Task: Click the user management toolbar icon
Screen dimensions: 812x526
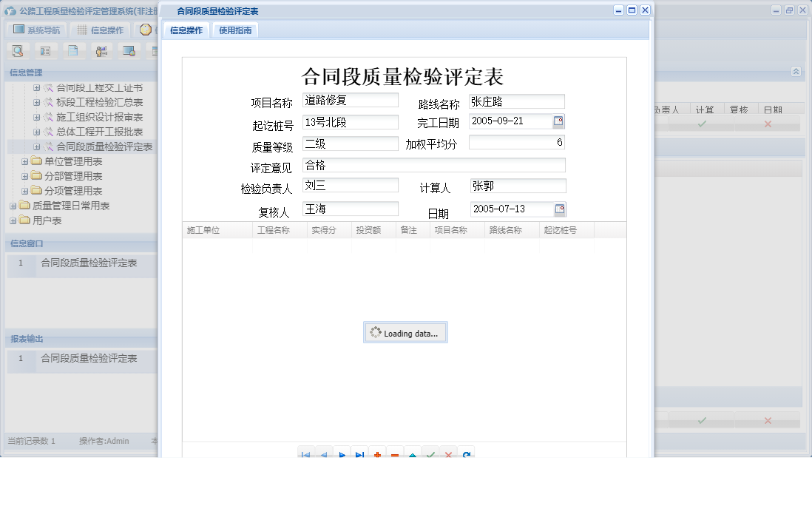Action: 101,51
